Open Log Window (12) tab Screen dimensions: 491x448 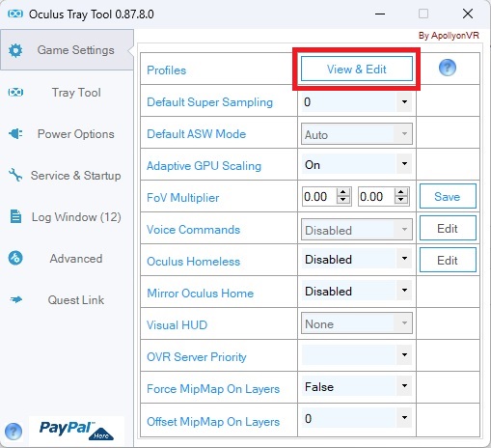coord(67,217)
